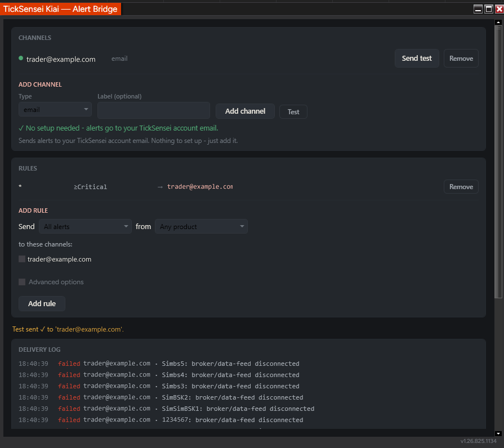The height and width of the screenshot is (448, 504).
Task: Remove the trader@example.com email channel
Action: click(461, 59)
